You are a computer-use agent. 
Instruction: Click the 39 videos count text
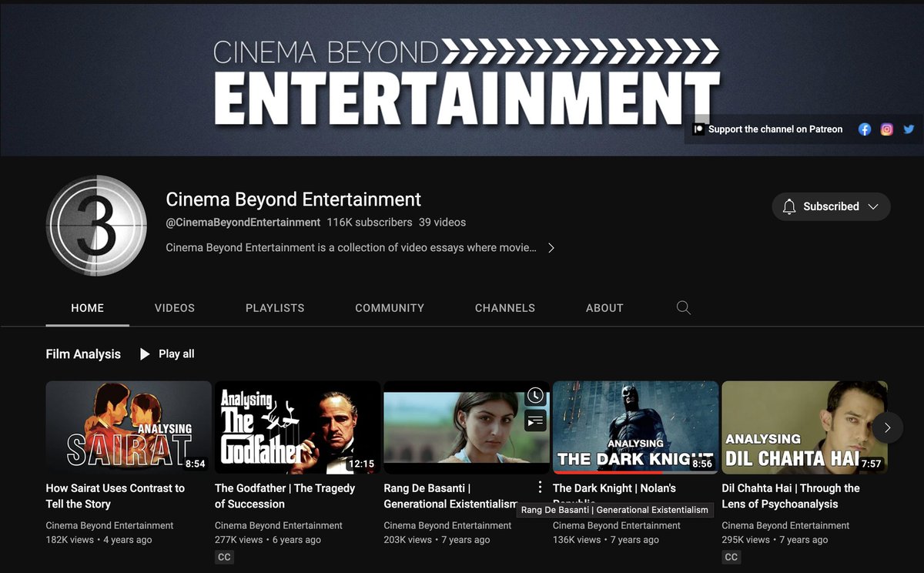(442, 222)
